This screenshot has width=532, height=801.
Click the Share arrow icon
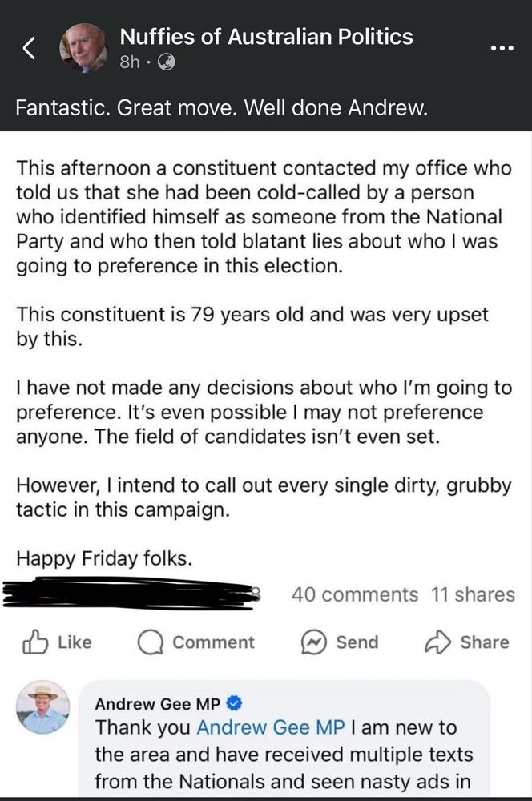437,641
